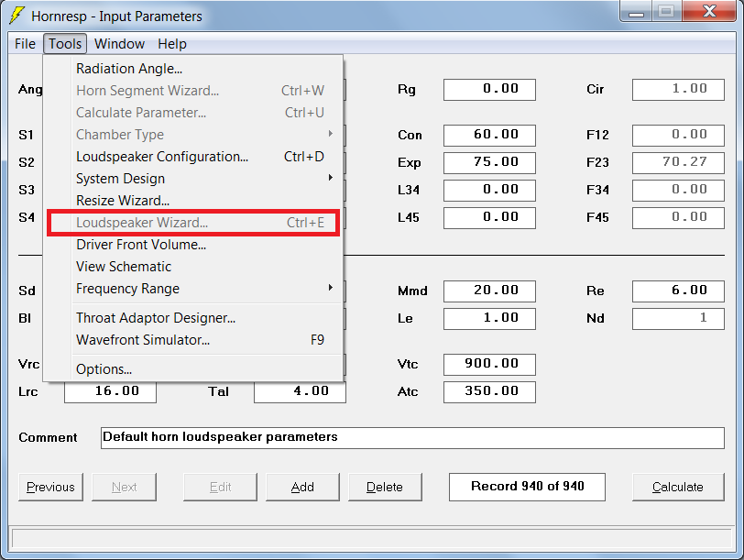The width and height of the screenshot is (744, 560).
Task: Click the Vrc label
Action: [29, 365]
